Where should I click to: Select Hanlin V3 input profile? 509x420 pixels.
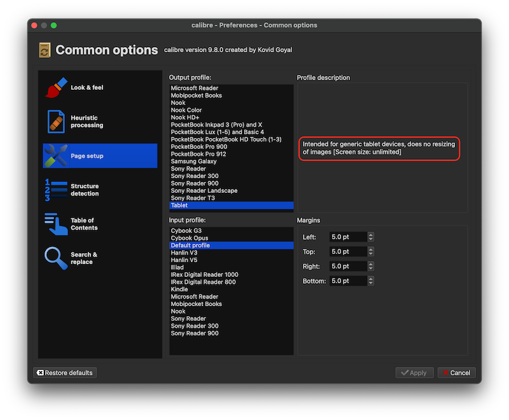click(232, 253)
